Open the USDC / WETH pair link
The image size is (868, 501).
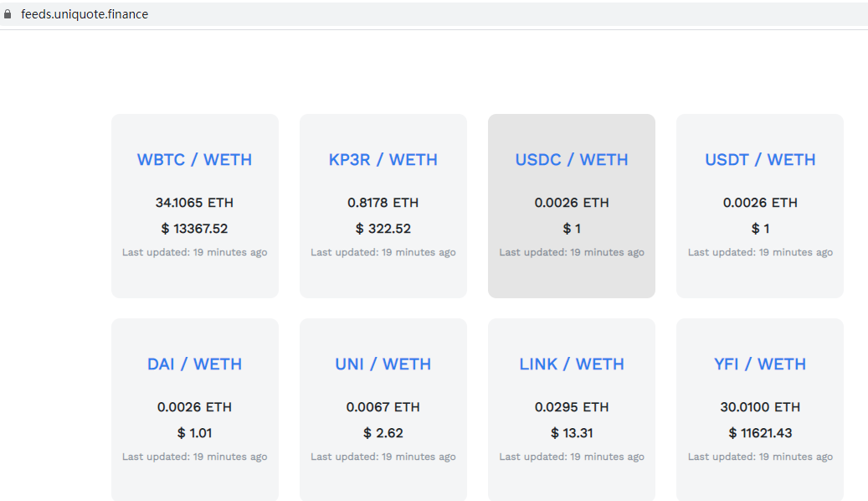pos(572,160)
